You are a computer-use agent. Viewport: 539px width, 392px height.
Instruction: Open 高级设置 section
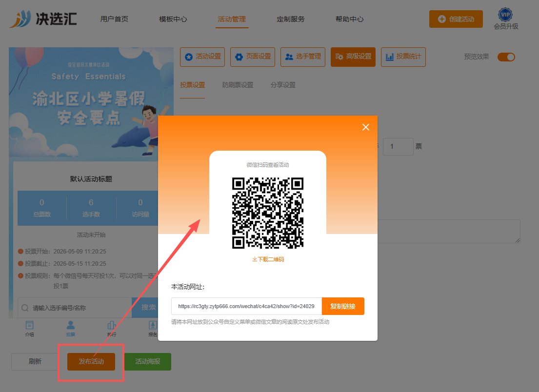pyautogui.click(x=353, y=57)
